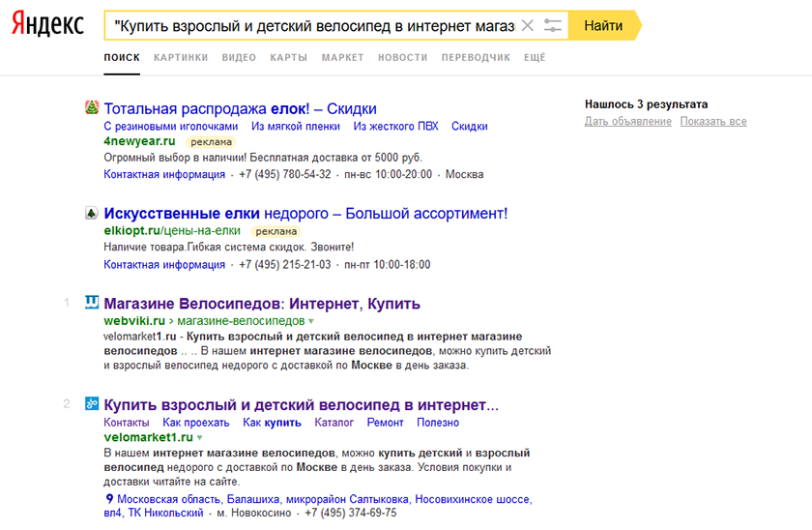Open the Переводчик tab

pos(476,57)
